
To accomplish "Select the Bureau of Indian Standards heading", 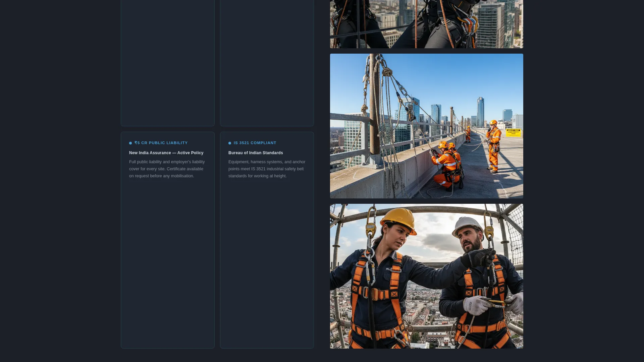I will [x=256, y=153].
